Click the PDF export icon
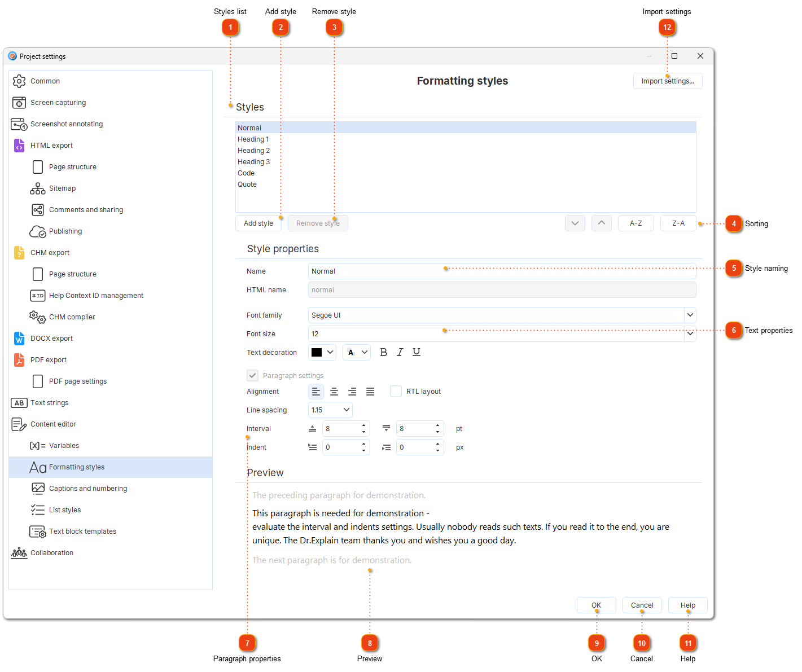Image resolution: width=802 pixels, height=672 pixels. pos(19,360)
